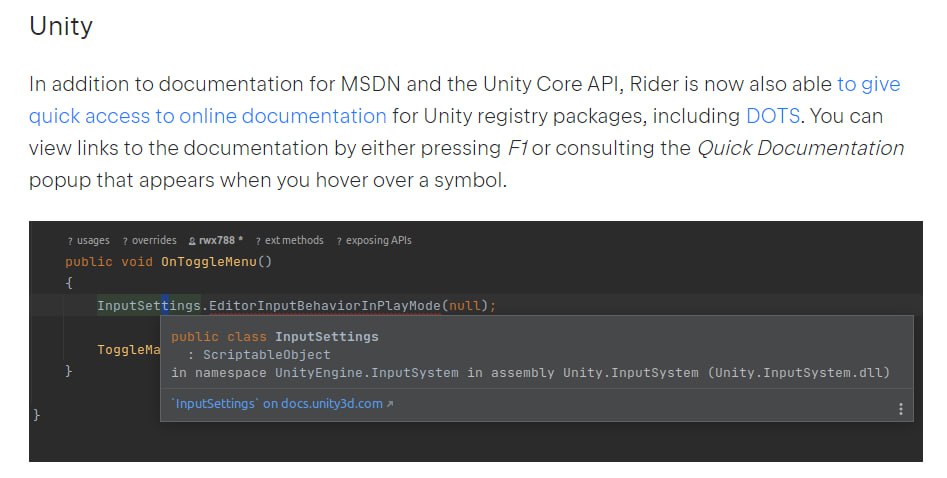This screenshot has height=478, width=947.
Task: Click EditorInputBehaviorInPlayMode in the code
Action: point(325,305)
